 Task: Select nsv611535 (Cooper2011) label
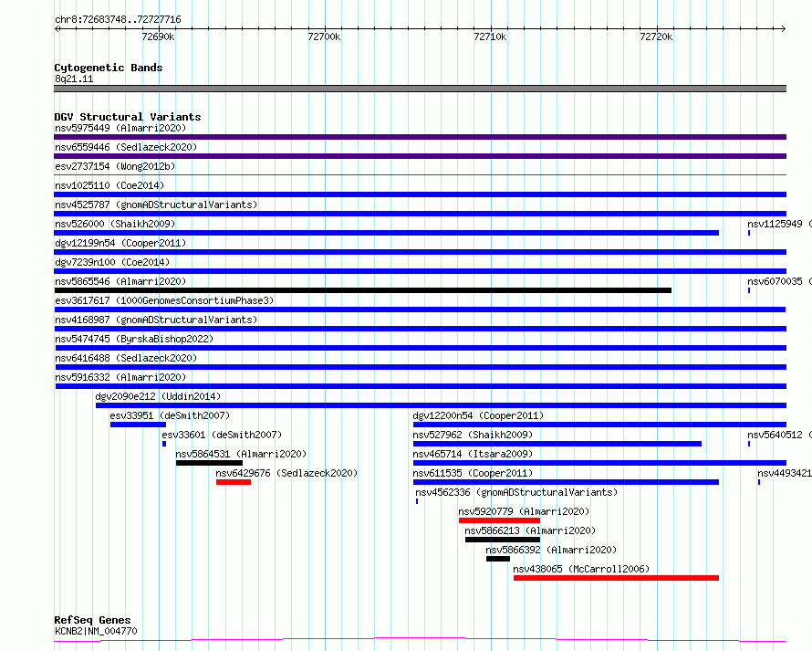coord(473,473)
